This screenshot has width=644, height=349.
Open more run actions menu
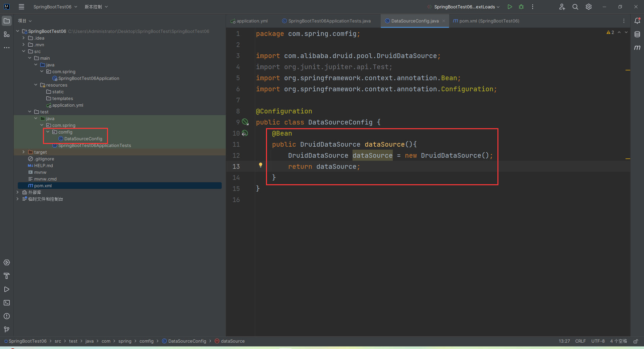(533, 7)
